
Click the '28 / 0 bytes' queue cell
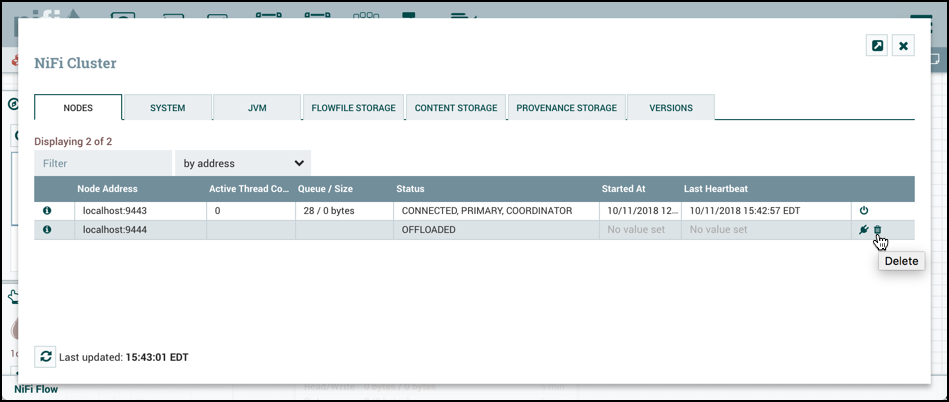click(344, 211)
